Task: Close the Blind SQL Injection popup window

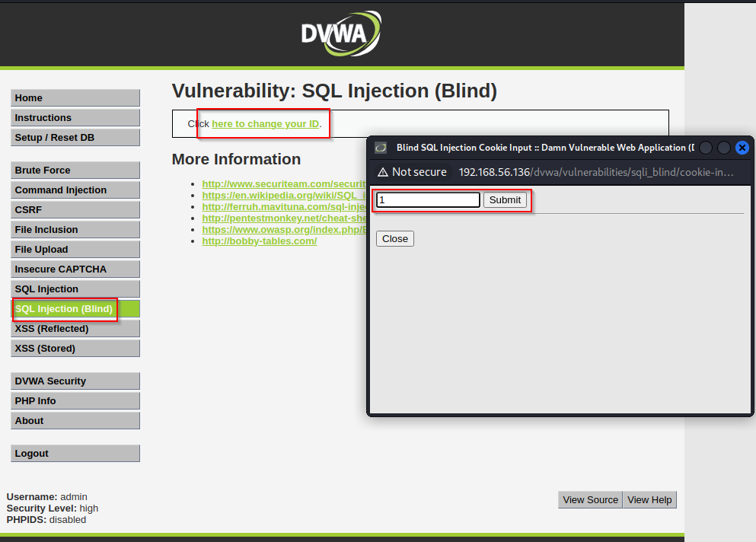Action: coord(742,148)
